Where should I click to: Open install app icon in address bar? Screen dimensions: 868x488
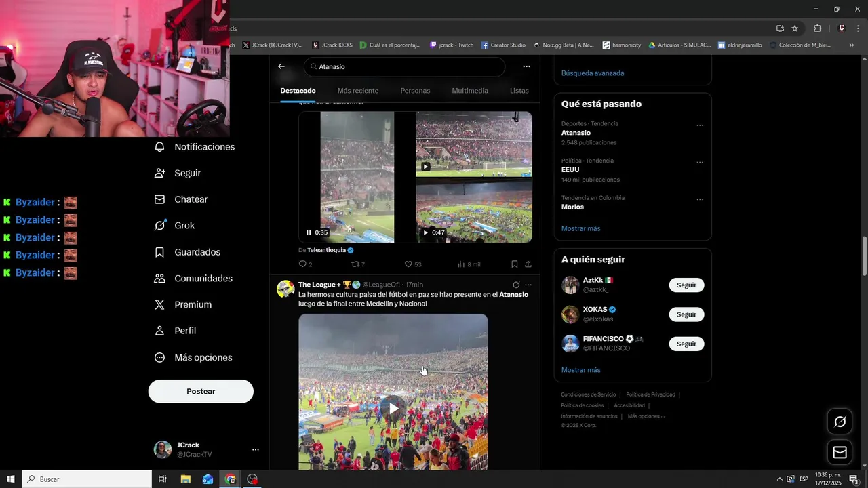[780, 28]
